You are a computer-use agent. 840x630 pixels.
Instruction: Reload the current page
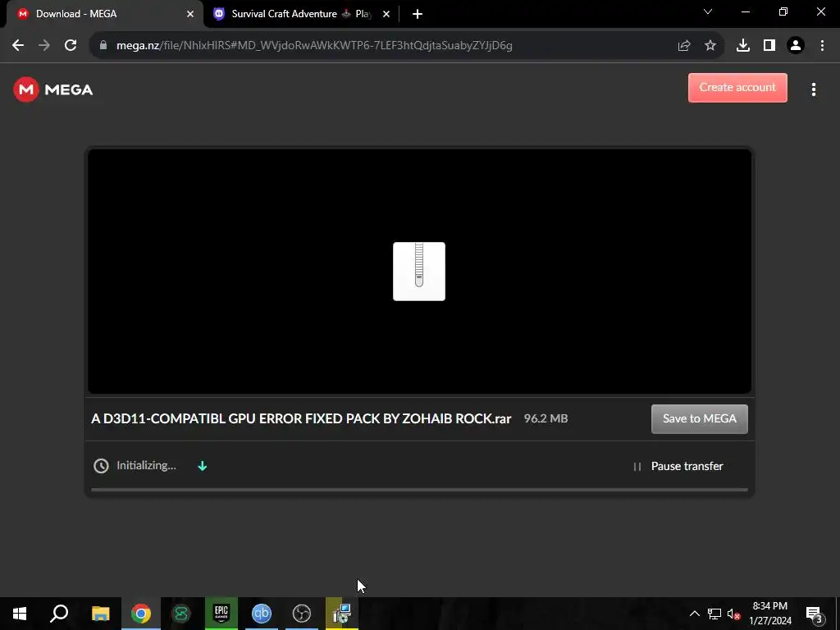tap(71, 46)
